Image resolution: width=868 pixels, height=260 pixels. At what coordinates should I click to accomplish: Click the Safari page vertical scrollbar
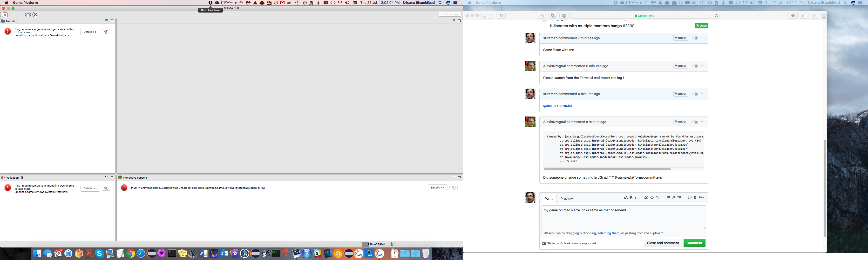825,188
